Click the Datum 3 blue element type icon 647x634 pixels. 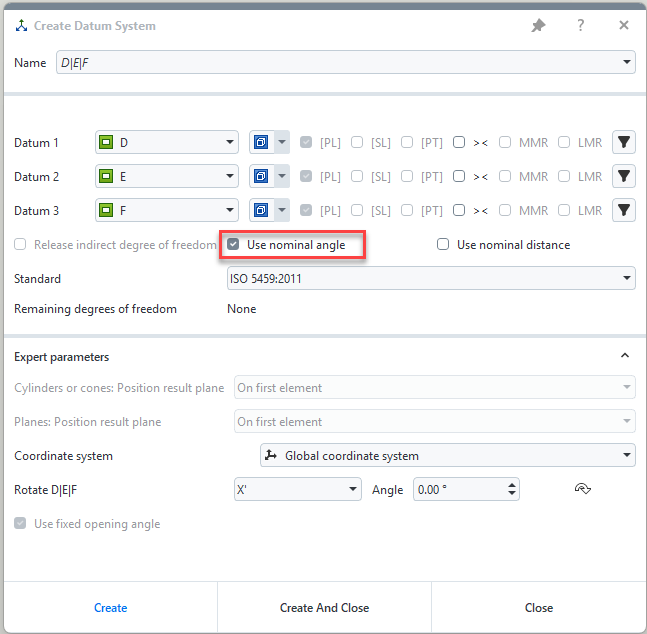click(x=261, y=211)
